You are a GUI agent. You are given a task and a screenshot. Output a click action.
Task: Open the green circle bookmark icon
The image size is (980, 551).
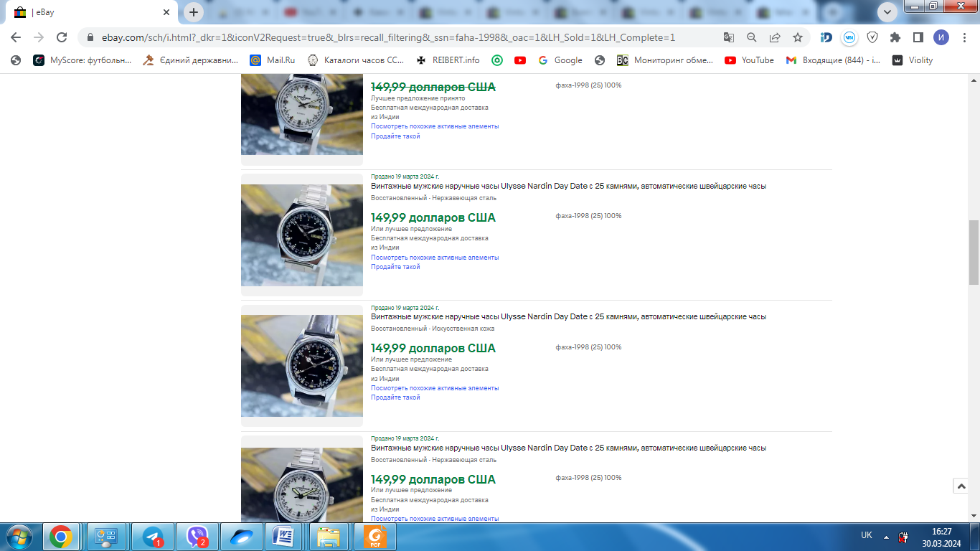(x=496, y=60)
